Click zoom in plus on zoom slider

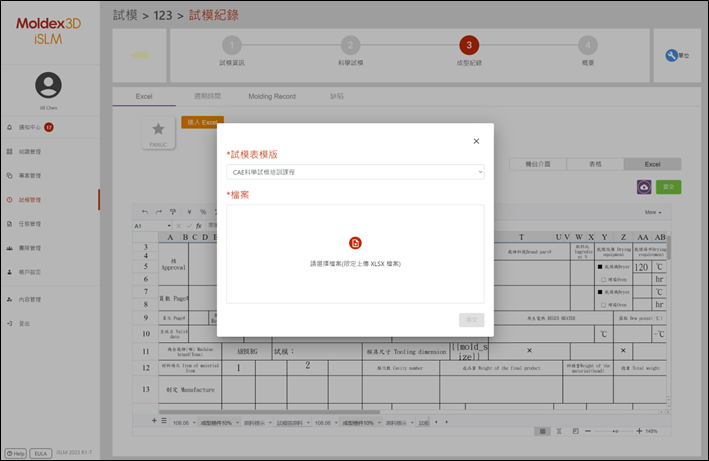(x=639, y=431)
